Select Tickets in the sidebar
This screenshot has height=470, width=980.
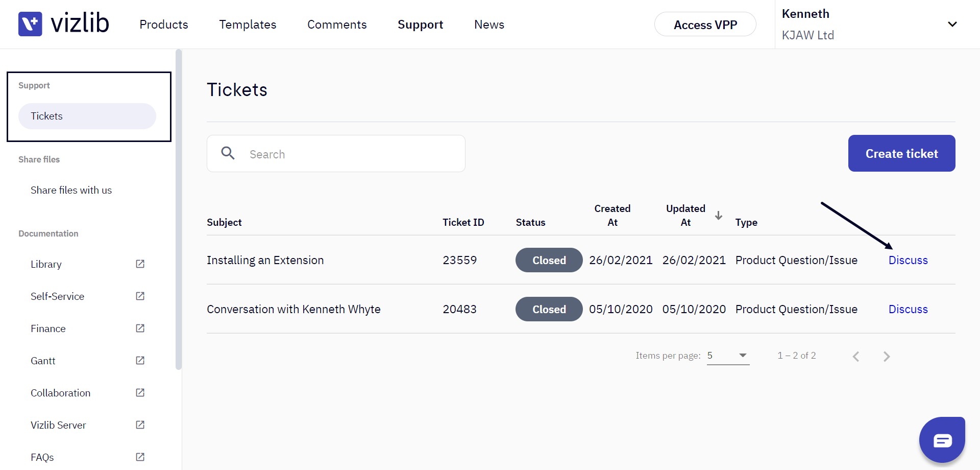tap(87, 116)
